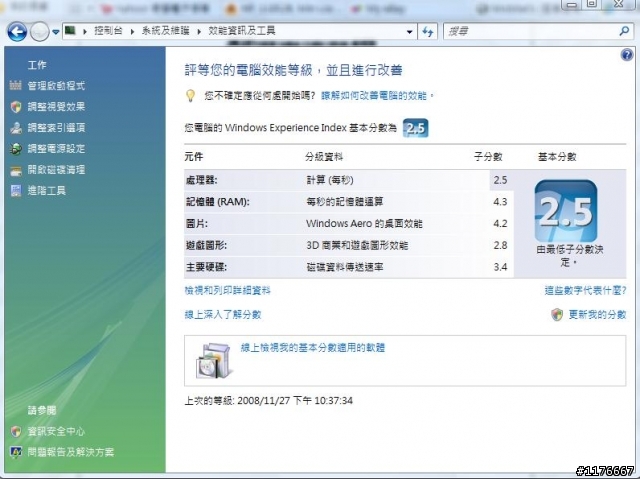The height and width of the screenshot is (479, 640).
Task: Open the recent pages dropdown arrow
Action: point(56,32)
